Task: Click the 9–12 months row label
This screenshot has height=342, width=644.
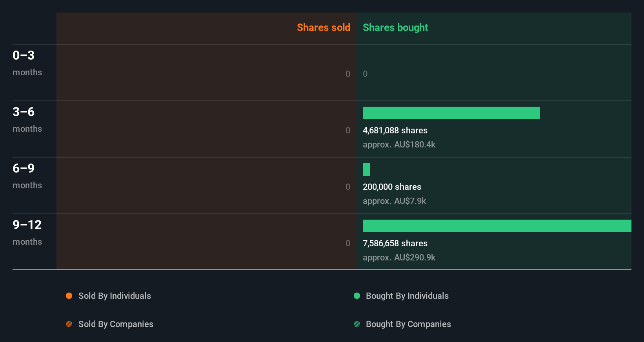Action: (27, 232)
